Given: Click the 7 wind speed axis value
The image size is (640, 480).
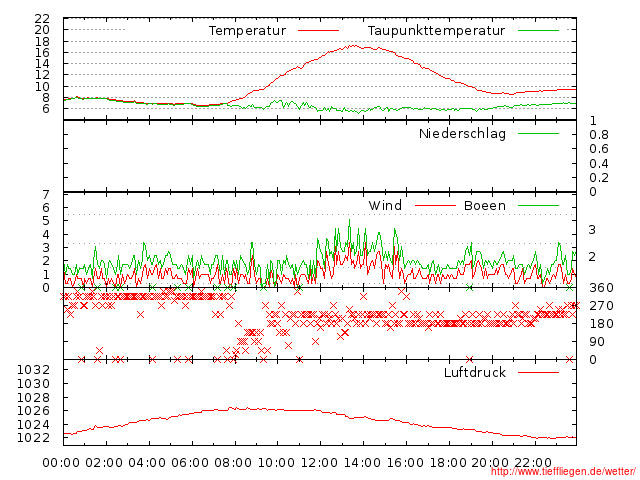Looking at the screenshot, I should pyautogui.click(x=46, y=195).
